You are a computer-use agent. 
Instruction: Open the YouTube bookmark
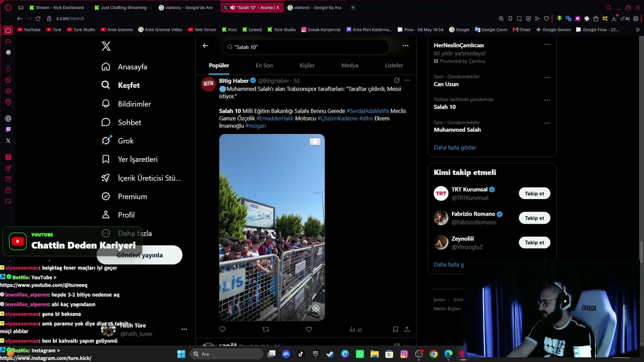click(29, 30)
